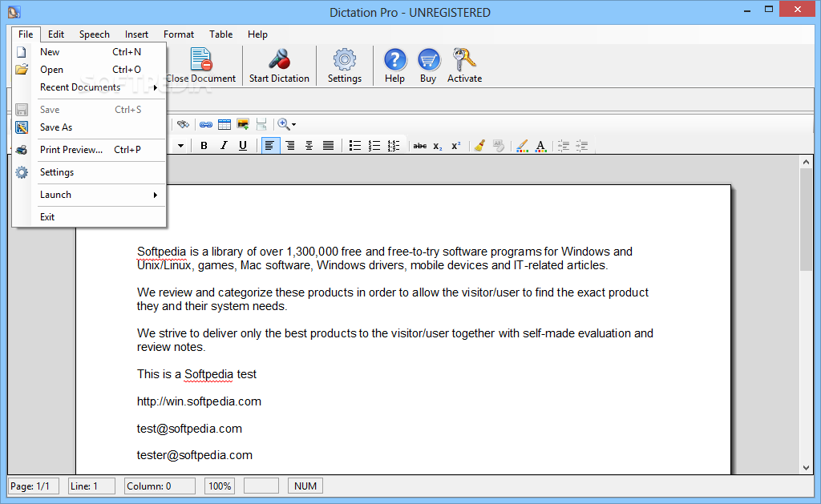Click the tester@softpedia.com text

click(195, 455)
